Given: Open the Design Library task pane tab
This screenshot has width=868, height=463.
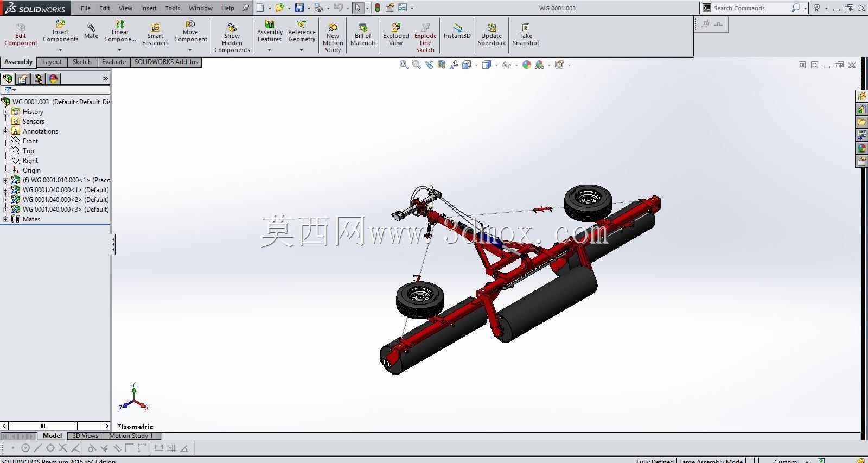Looking at the screenshot, I should pyautogui.click(x=861, y=109).
